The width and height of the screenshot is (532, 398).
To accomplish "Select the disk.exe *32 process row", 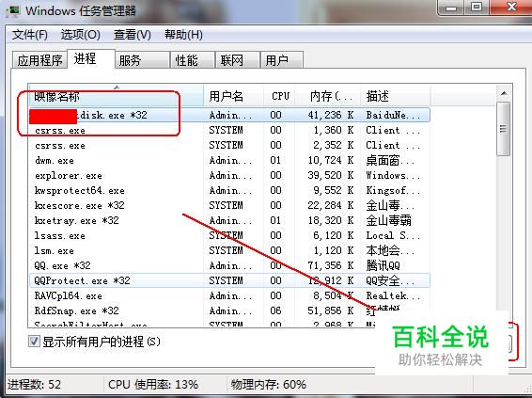I will (x=229, y=115).
